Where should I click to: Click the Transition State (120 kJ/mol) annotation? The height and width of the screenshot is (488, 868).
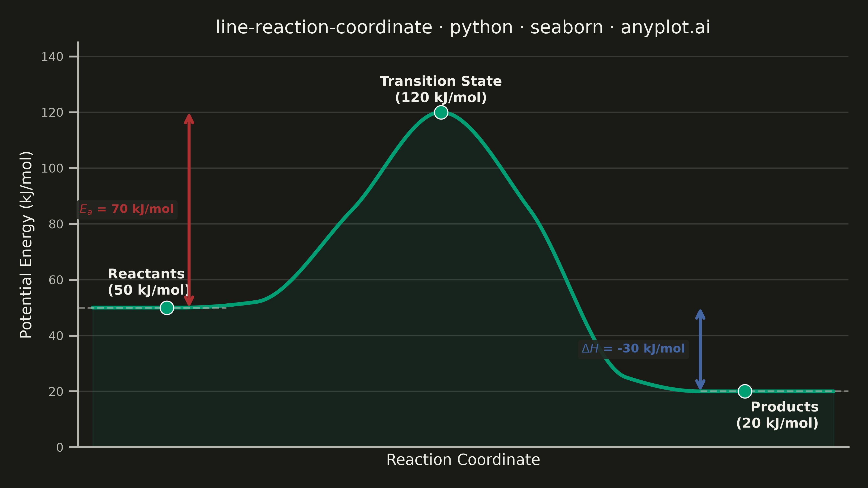click(441, 89)
